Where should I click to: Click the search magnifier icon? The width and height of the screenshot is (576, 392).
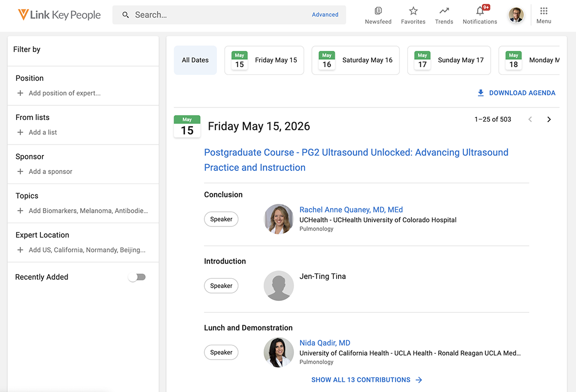[126, 15]
